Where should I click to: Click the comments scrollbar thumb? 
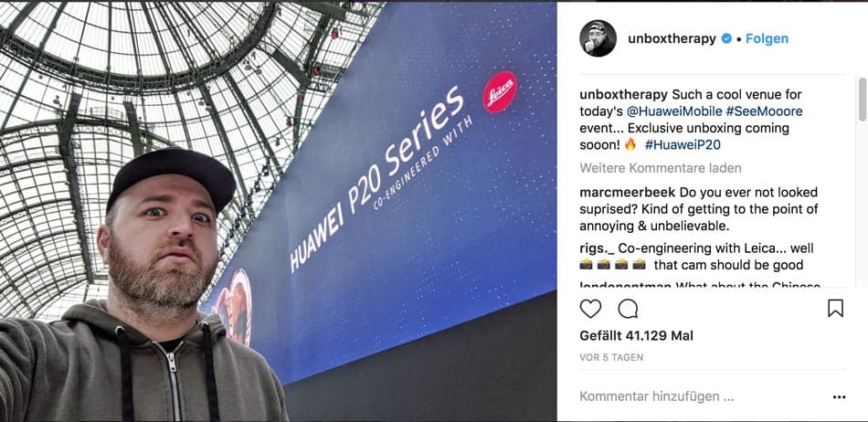pos(862,100)
